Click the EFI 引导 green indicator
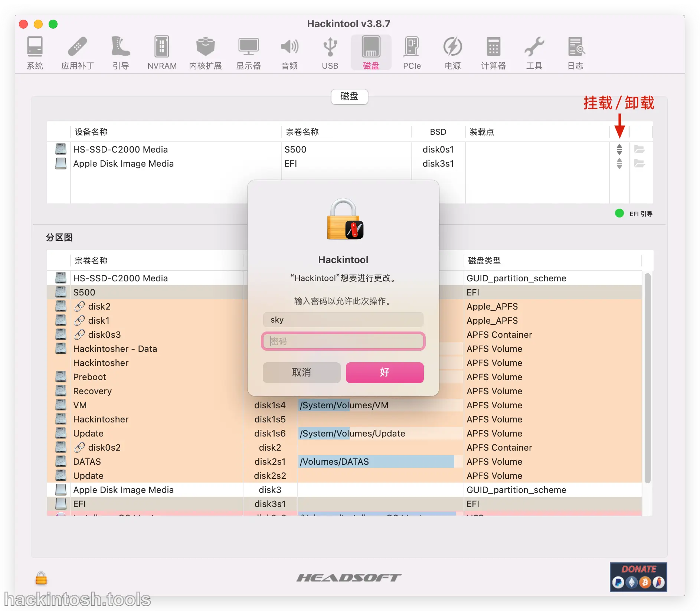700x611 pixels. coord(619,213)
